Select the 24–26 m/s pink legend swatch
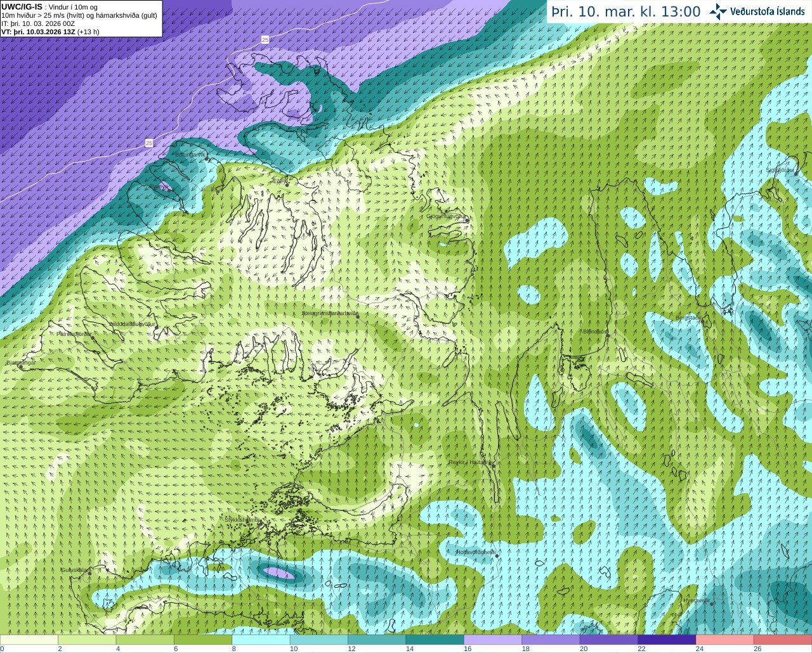The height and width of the screenshot is (653, 812). (725, 640)
